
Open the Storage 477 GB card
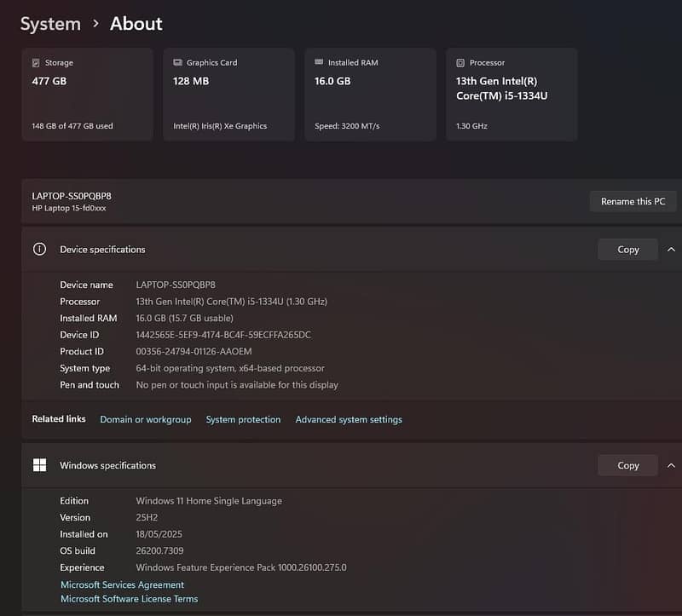pyautogui.click(x=87, y=95)
